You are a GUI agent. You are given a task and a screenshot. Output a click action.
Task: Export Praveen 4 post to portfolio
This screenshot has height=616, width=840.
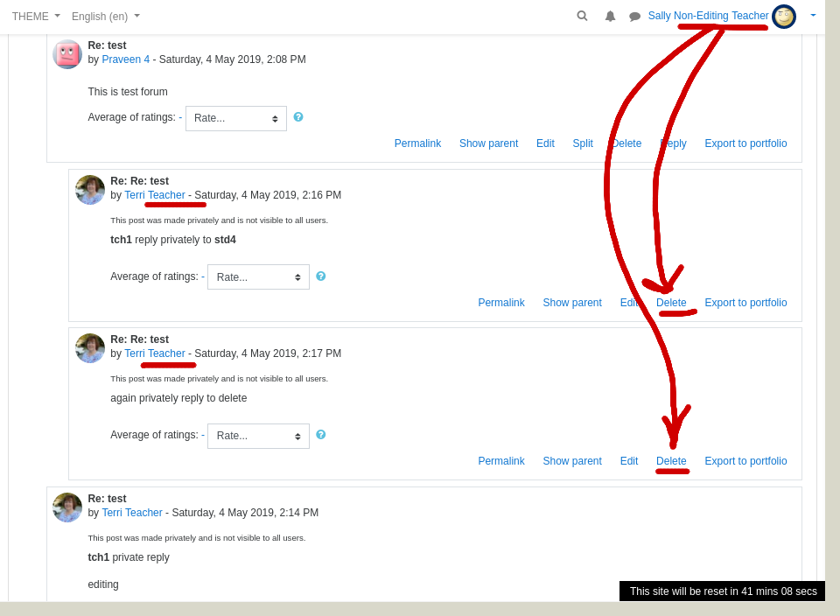pyautogui.click(x=745, y=143)
